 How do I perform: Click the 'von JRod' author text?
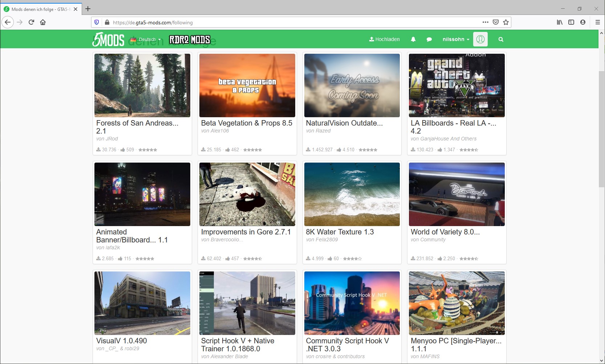[107, 139]
